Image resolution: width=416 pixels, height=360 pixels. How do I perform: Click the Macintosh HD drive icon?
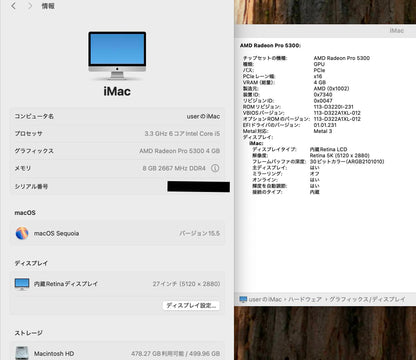pyautogui.click(x=22, y=353)
